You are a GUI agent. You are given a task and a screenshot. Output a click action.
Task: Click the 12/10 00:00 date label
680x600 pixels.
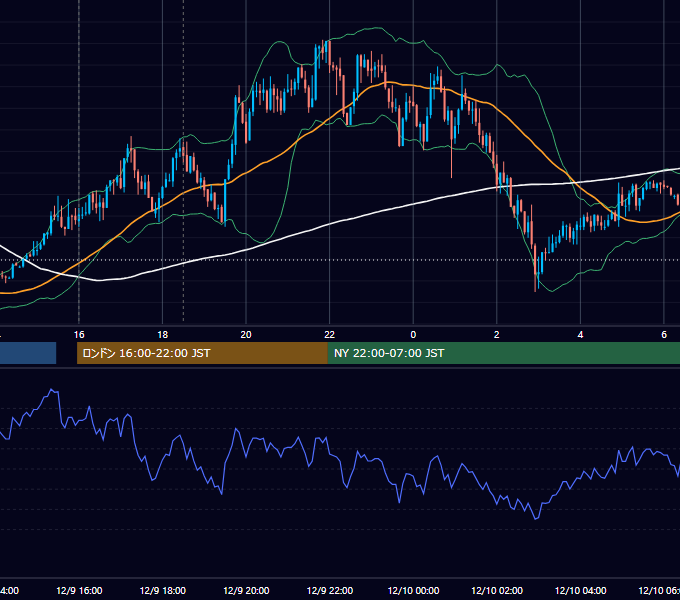[x=413, y=590]
